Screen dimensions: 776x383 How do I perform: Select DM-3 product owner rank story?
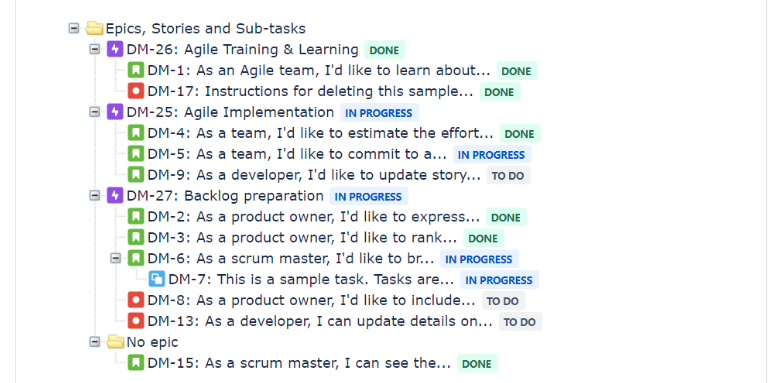point(302,238)
